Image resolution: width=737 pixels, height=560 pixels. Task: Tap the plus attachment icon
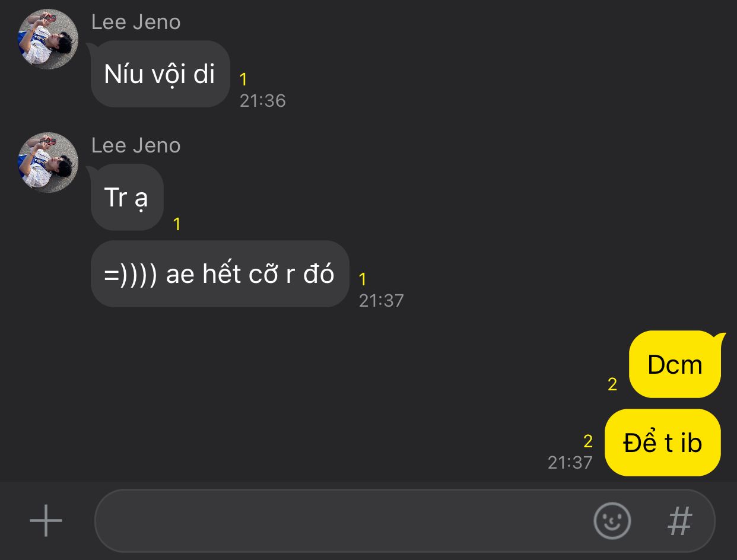click(46, 521)
